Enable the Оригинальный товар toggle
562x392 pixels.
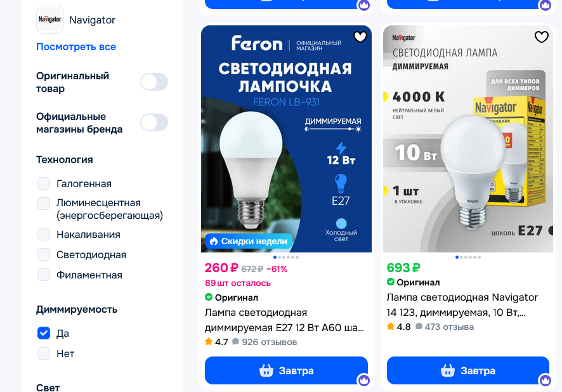pyautogui.click(x=154, y=82)
